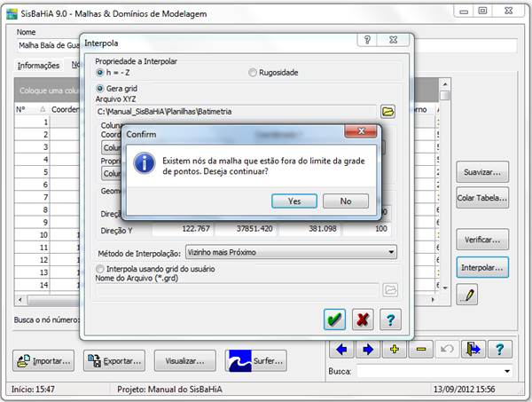Open the Busca dropdown arrow
Screen dimensions: 532x402
pyautogui.click(x=507, y=371)
